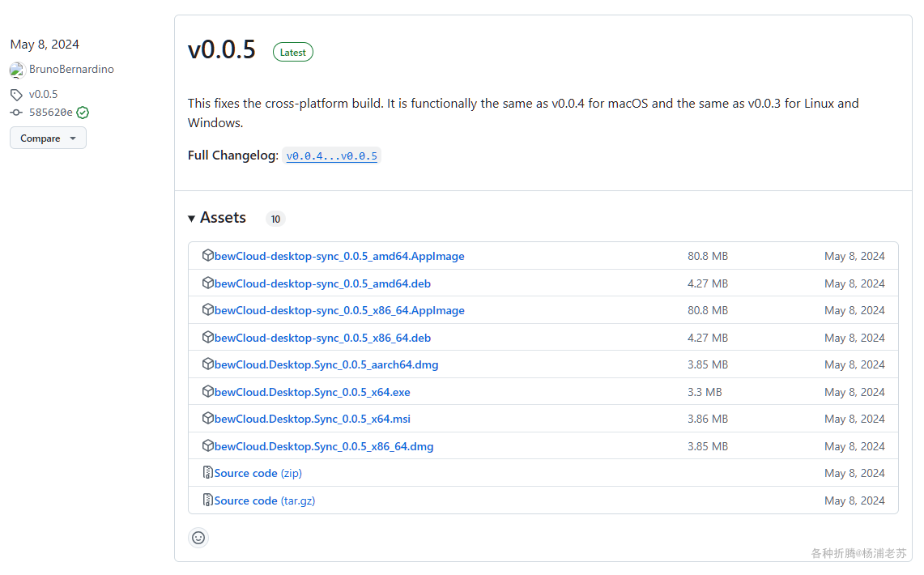Viewport: 924px width, 575px height.
Task: Click the package icon beside x64.exe
Action: click(207, 391)
